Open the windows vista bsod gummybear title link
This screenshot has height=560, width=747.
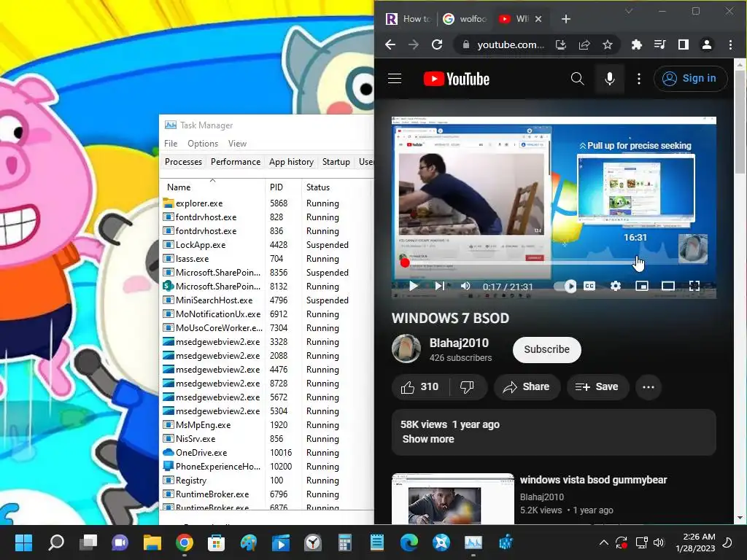coord(593,480)
